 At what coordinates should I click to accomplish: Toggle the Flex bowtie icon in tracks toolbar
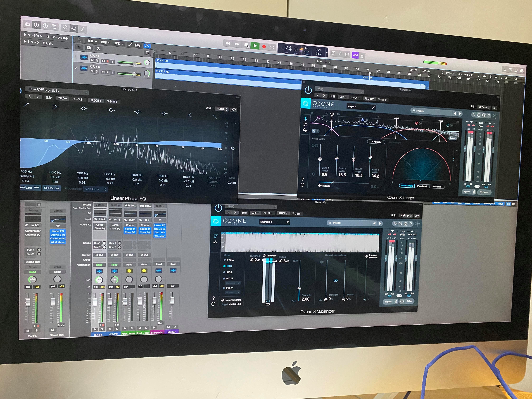pos(138,45)
